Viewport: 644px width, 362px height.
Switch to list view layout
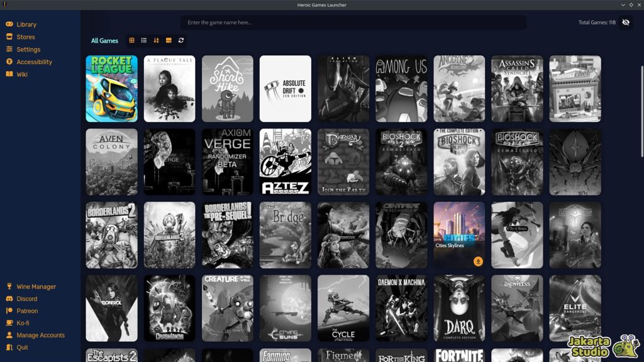click(x=144, y=40)
